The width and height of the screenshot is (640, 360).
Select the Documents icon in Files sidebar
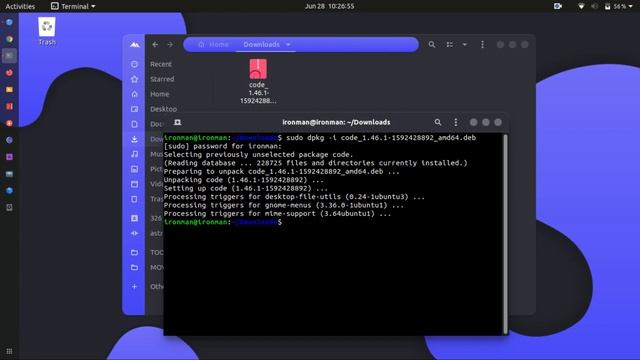(134, 124)
